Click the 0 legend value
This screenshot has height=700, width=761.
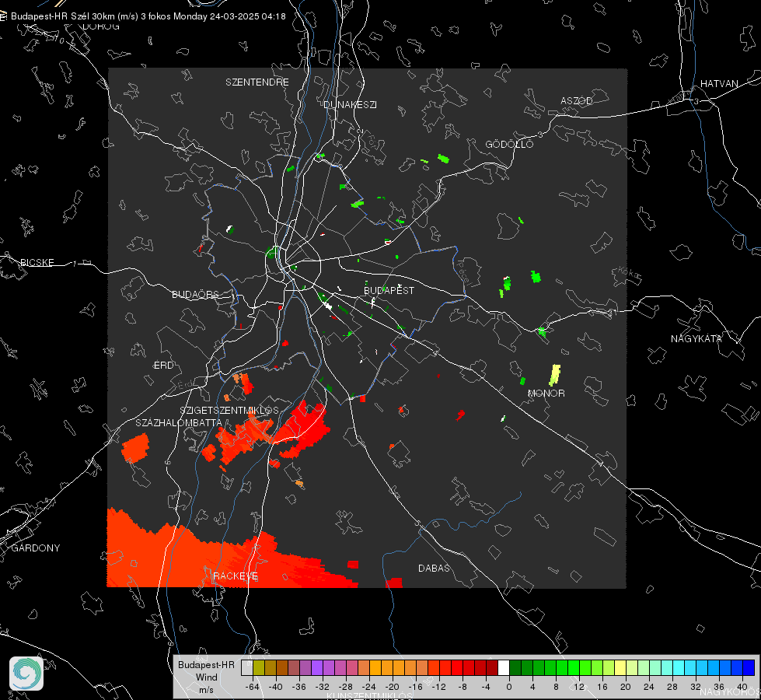pyautogui.click(x=509, y=687)
